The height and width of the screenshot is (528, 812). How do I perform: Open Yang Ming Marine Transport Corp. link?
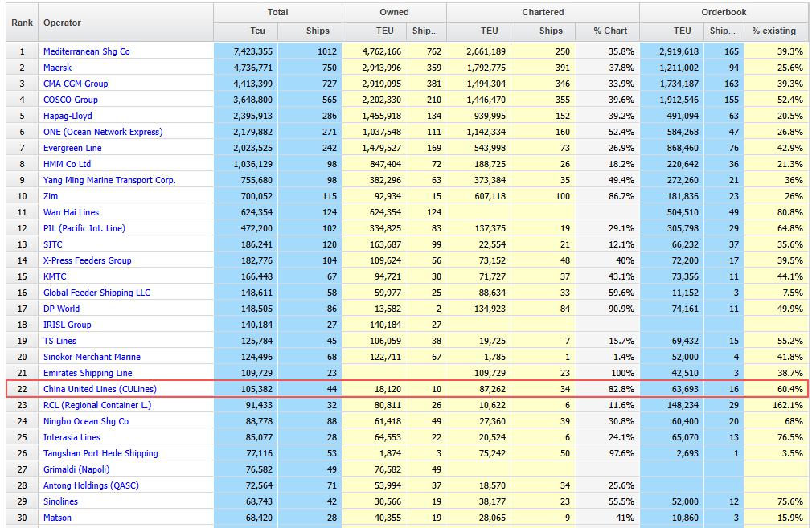click(x=110, y=180)
